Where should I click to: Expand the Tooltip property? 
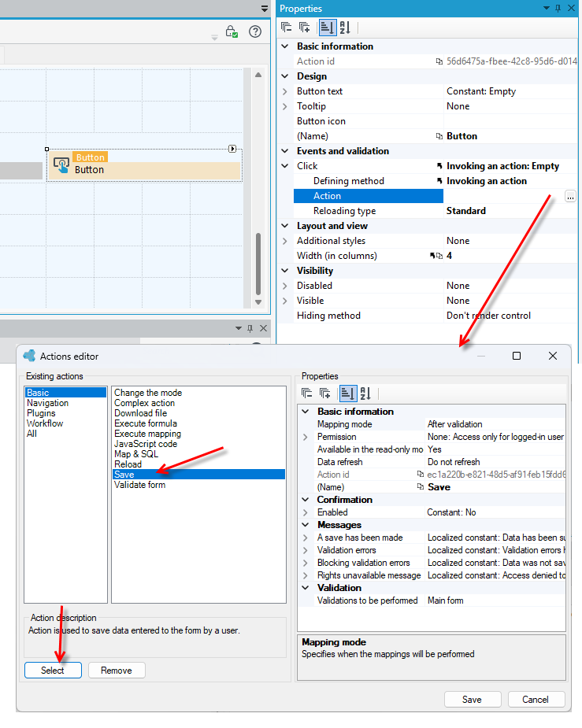point(285,106)
